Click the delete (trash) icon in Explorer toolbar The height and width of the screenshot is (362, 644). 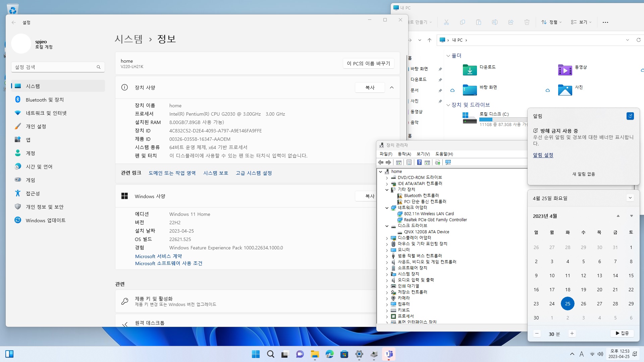[527, 22]
